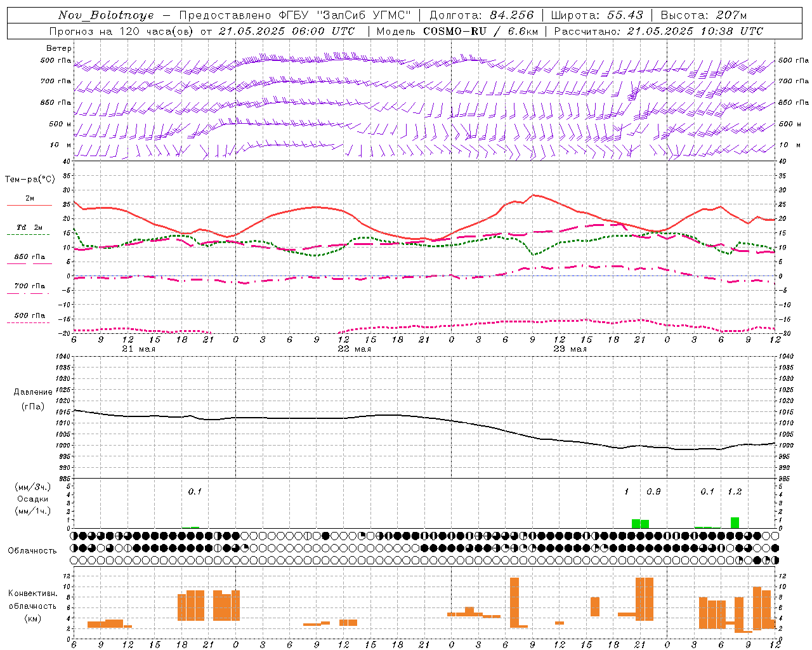Click the right-axis 10 м wind level label
This screenshot has width=812, height=650.
coord(789,145)
